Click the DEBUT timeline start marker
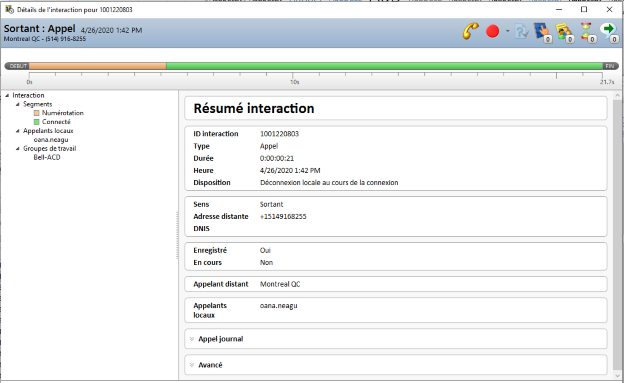This screenshot has width=624, height=383. click(17, 66)
